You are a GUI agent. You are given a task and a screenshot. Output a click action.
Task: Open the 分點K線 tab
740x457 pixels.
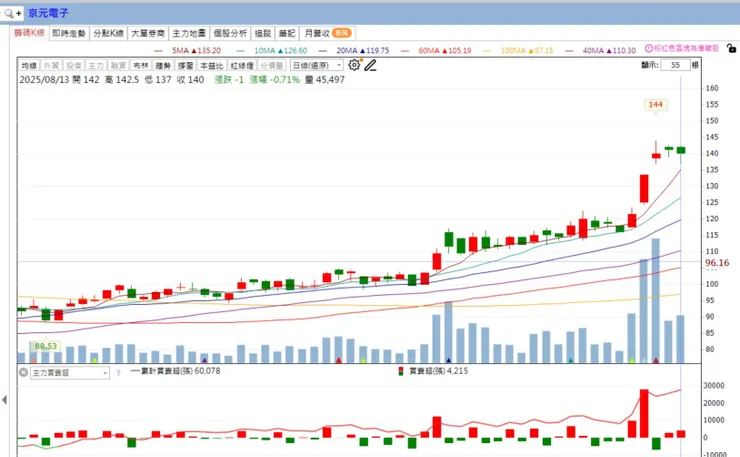[x=108, y=33]
